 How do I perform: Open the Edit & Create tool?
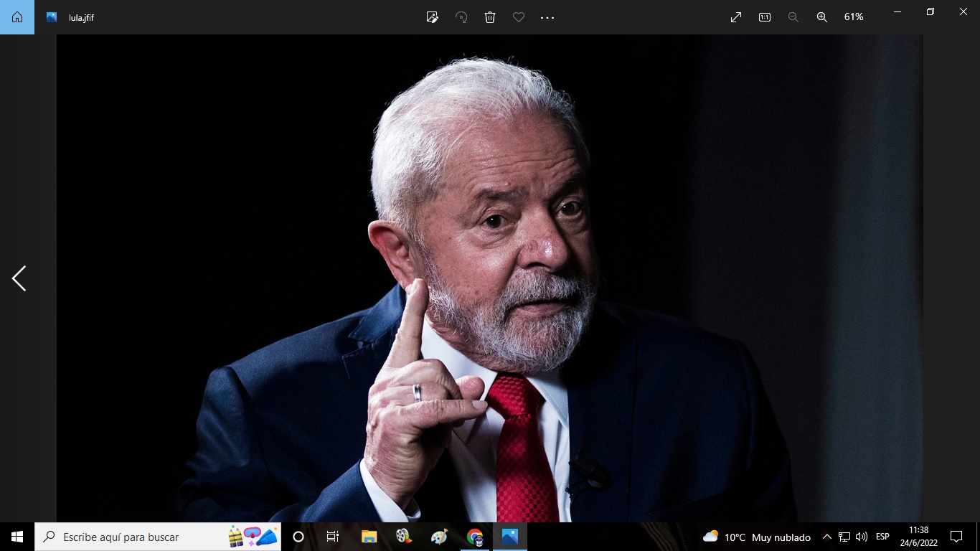tap(433, 17)
